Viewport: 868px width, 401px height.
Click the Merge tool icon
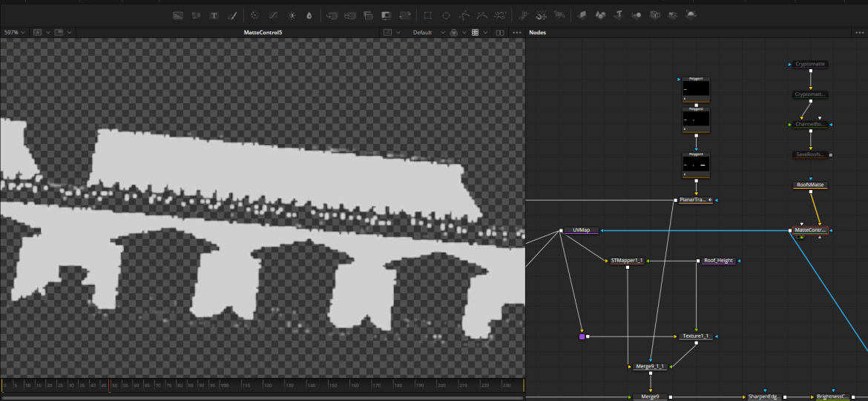(368, 15)
